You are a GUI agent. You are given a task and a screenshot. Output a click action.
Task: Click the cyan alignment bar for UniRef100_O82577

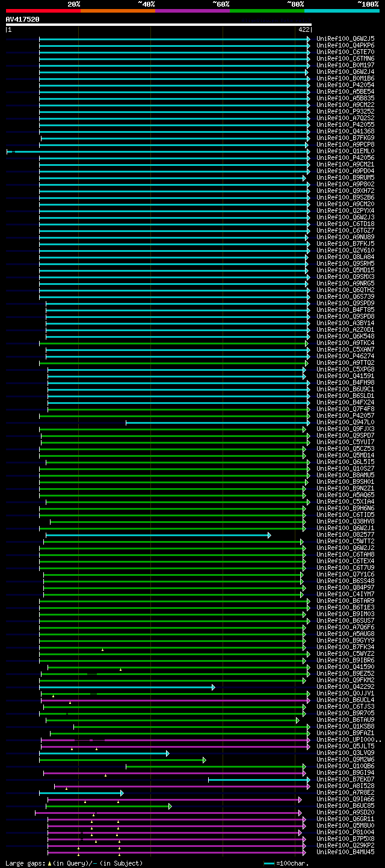pyautogui.click(x=158, y=535)
